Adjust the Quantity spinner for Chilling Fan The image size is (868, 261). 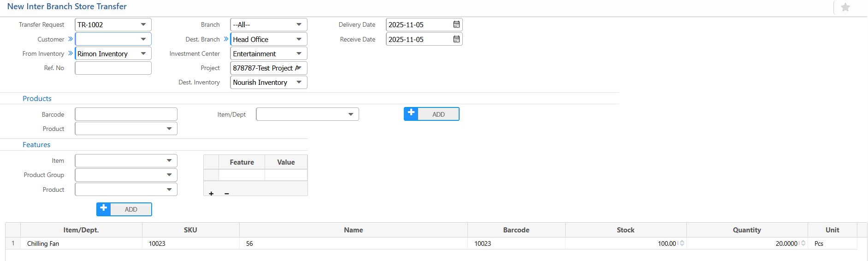tap(803, 243)
